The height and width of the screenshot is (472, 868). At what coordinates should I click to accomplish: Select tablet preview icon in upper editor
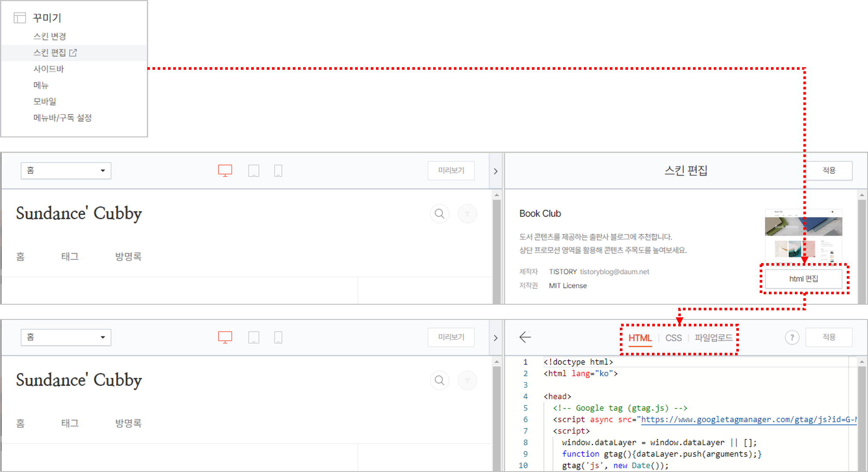(x=254, y=170)
